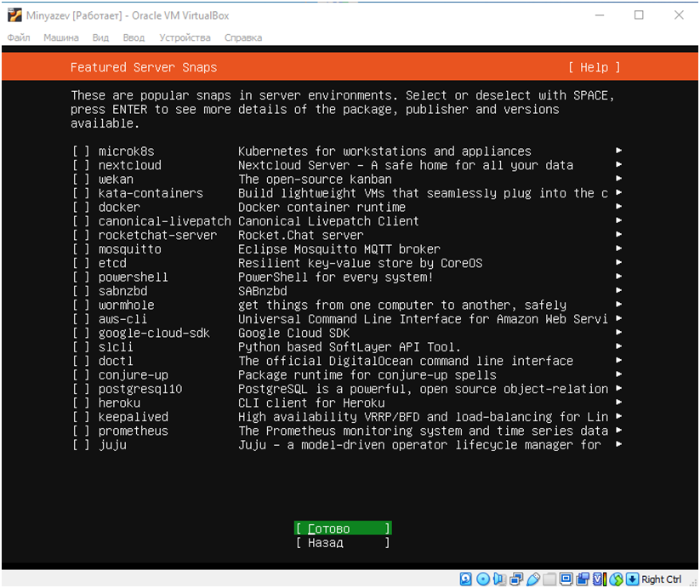This screenshot has width=700, height=588.
Task: Click the VirtualBox title bar app icon
Action: click(14, 15)
